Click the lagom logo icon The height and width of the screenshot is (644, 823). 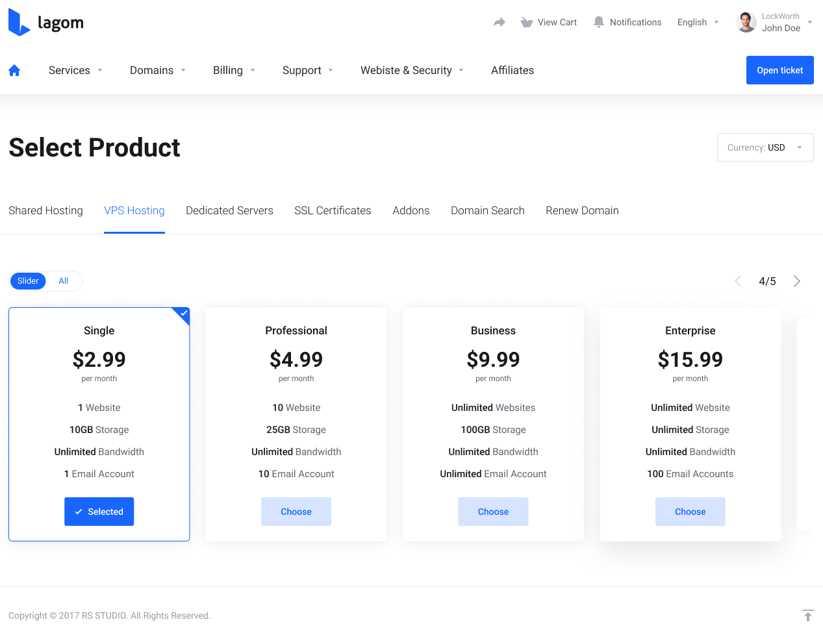coord(19,23)
